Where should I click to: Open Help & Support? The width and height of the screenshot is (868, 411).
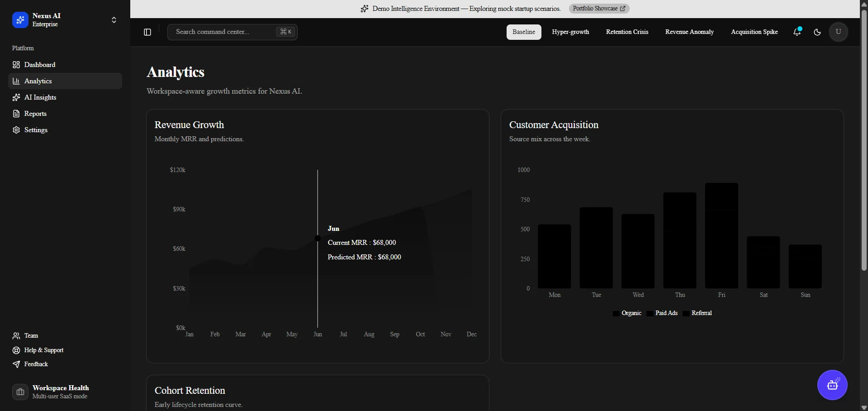65,350
